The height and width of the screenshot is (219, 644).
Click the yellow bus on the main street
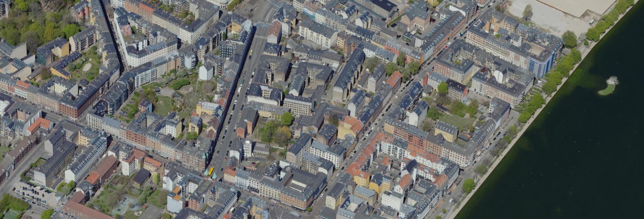[211, 171]
